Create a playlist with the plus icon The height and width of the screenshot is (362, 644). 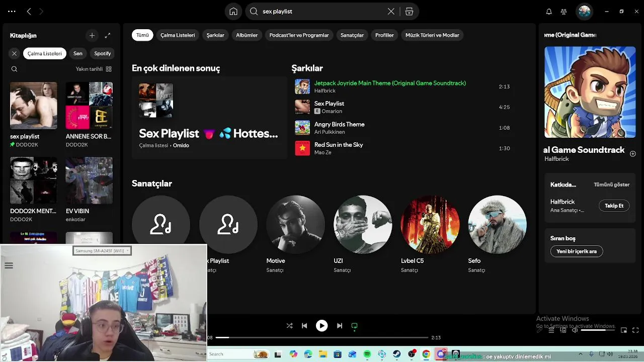tap(92, 35)
